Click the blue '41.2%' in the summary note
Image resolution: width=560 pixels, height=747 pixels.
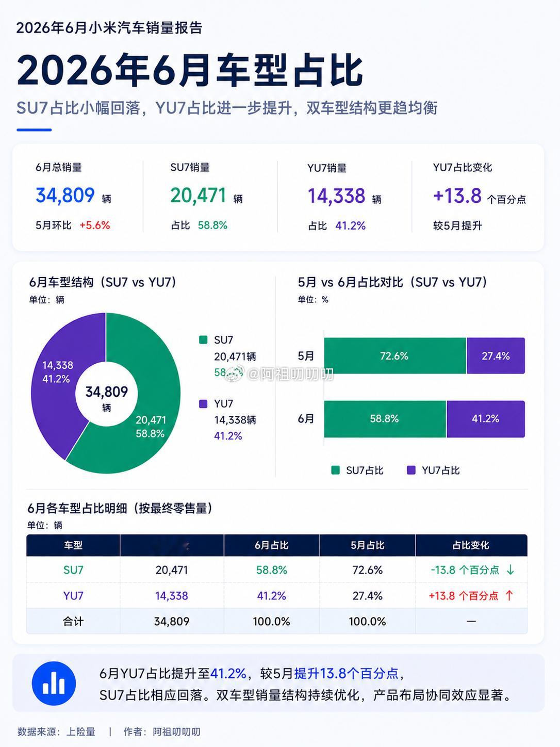[228, 674]
